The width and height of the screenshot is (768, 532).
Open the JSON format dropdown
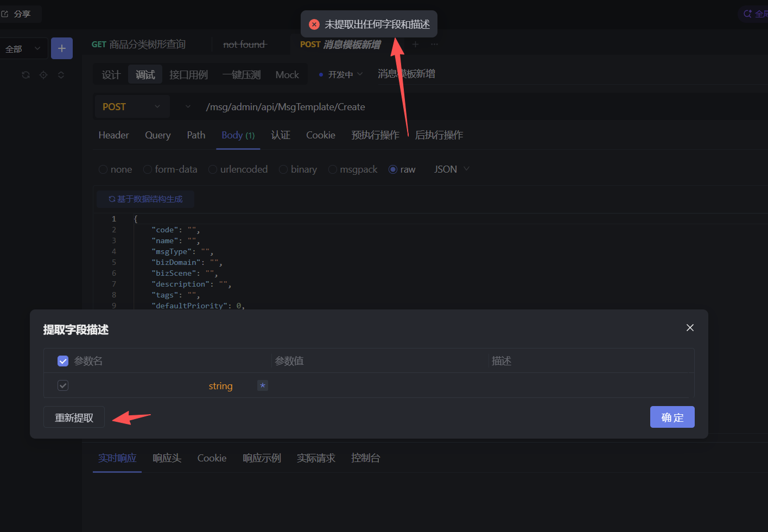click(452, 169)
